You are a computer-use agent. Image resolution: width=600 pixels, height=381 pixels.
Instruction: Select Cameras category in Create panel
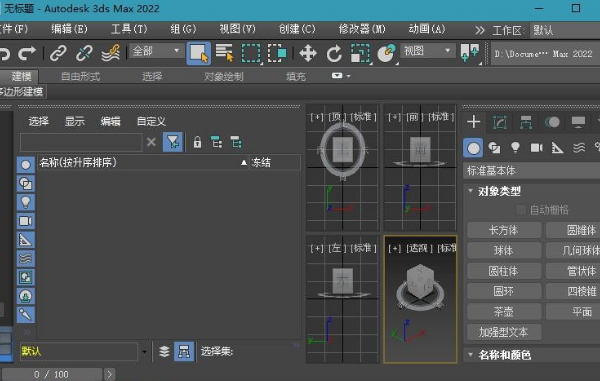point(536,148)
